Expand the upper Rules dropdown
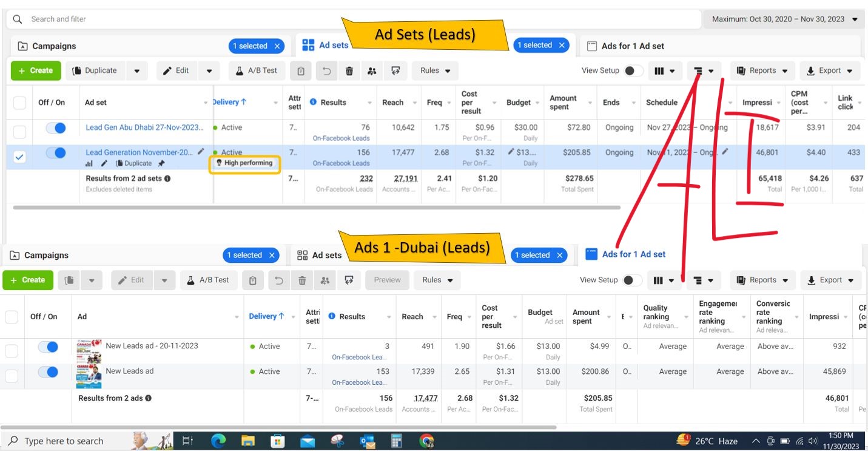868x451 pixels. (x=435, y=71)
